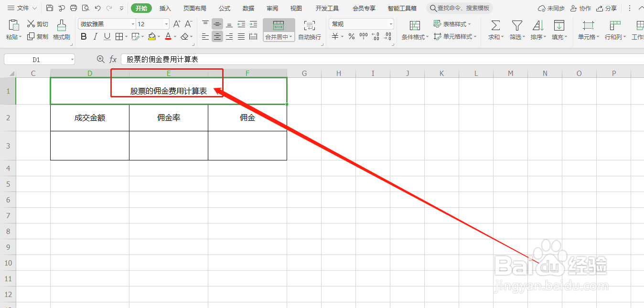This screenshot has width=644, height=308.
Task: Toggle middle vertical alignment
Action: (217, 24)
